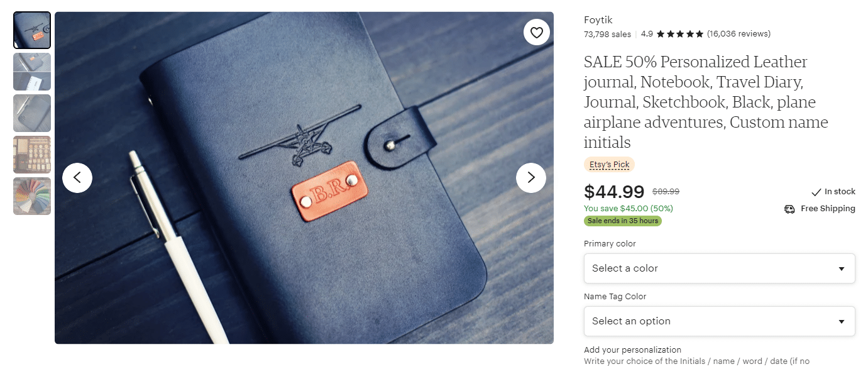Open the Foytik shop link

click(x=598, y=20)
